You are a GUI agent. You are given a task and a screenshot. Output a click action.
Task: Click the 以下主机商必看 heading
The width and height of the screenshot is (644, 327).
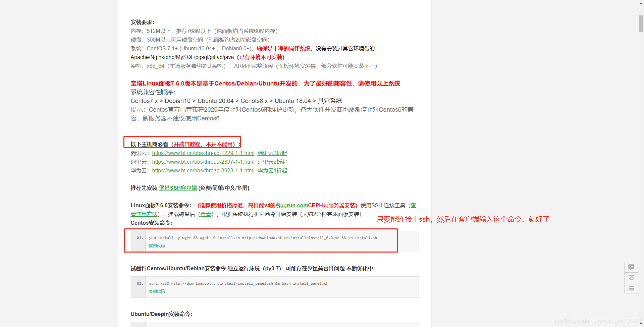pyautogui.click(x=185, y=145)
